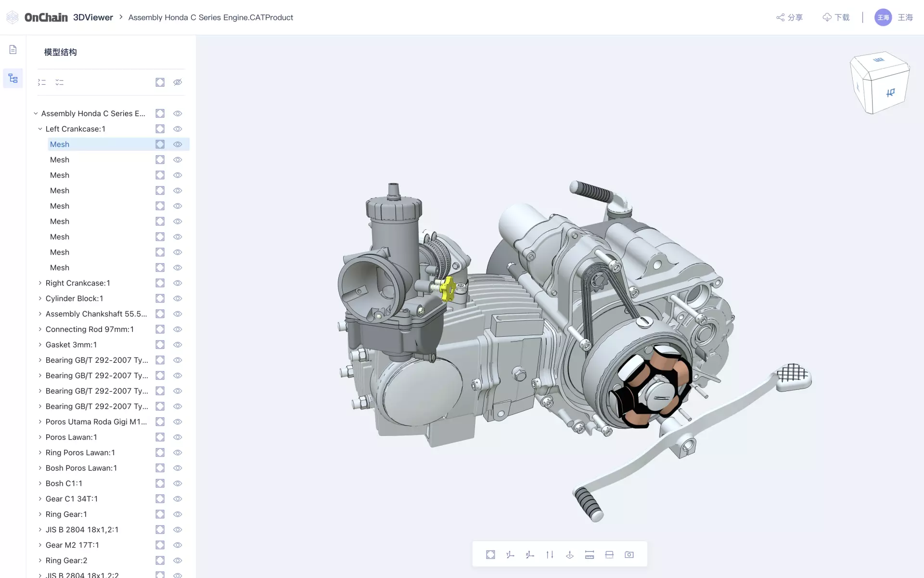924x578 pixels.
Task: Expand the Gasket 3mm:1 node
Action: [x=40, y=344]
